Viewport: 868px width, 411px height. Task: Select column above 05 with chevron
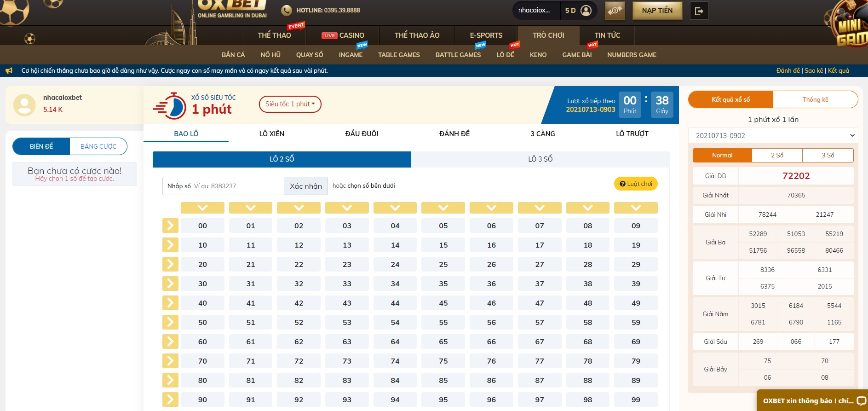(443, 208)
